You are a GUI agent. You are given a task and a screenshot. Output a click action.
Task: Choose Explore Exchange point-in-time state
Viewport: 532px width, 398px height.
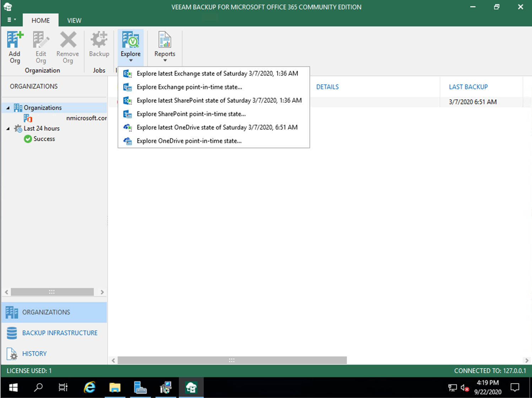tap(214, 87)
